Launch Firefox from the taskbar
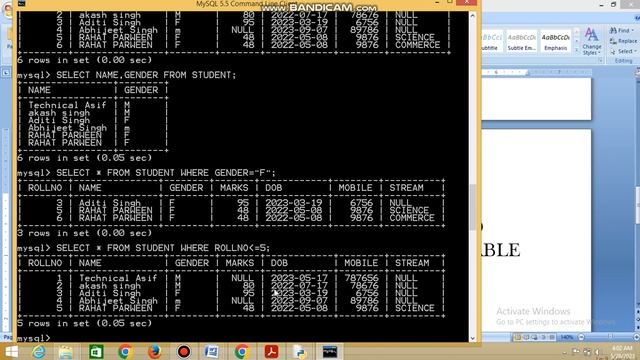Screen dimensions: 640x360 [155, 351]
